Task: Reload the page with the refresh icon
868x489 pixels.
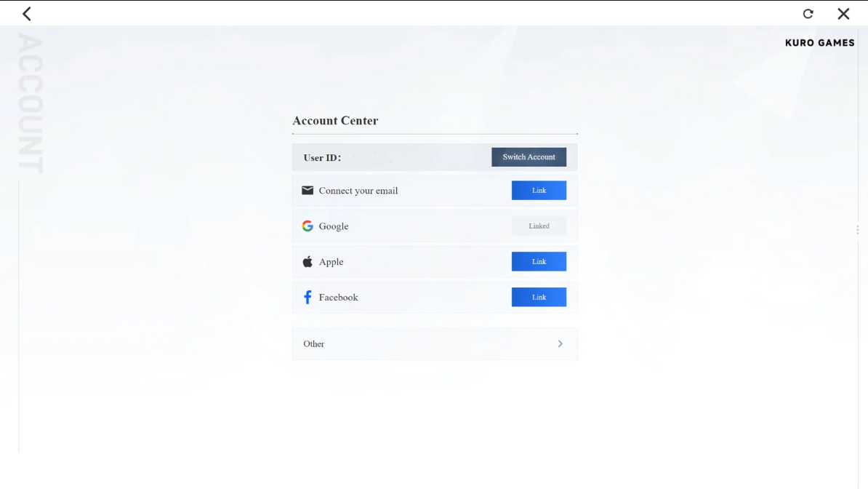Action: (808, 14)
